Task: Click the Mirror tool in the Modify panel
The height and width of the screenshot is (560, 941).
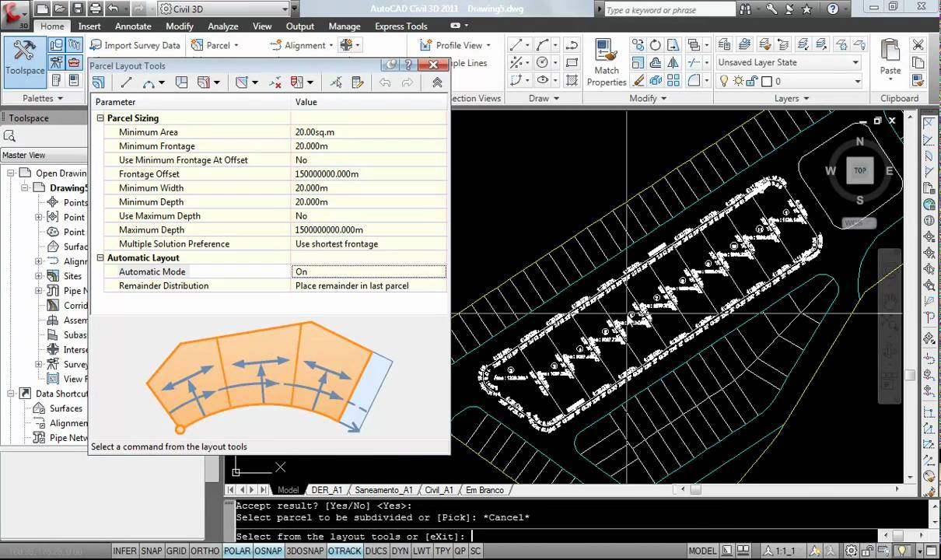Action: click(x=673, y=63)
